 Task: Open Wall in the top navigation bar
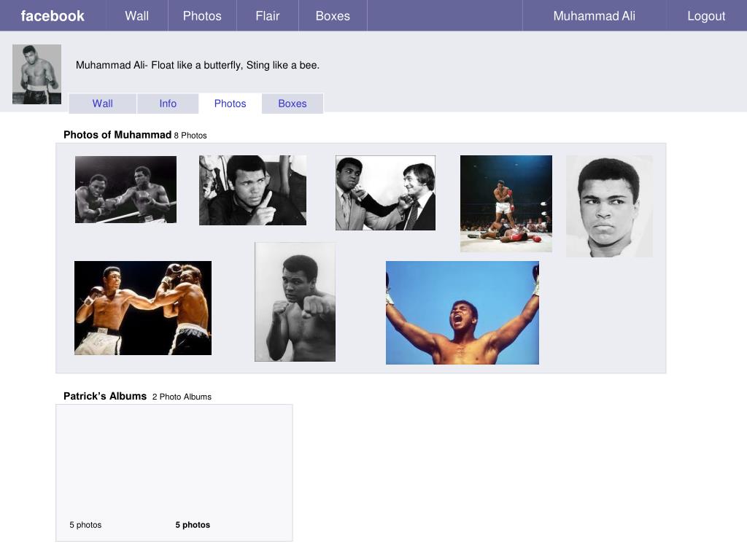point(136,16)
